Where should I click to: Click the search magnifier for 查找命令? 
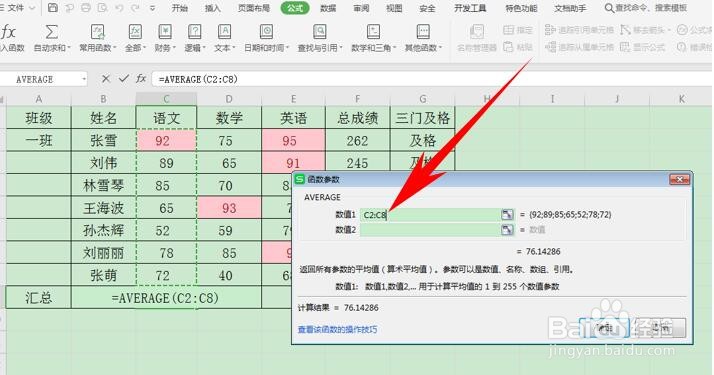click(x=609, y=8)
